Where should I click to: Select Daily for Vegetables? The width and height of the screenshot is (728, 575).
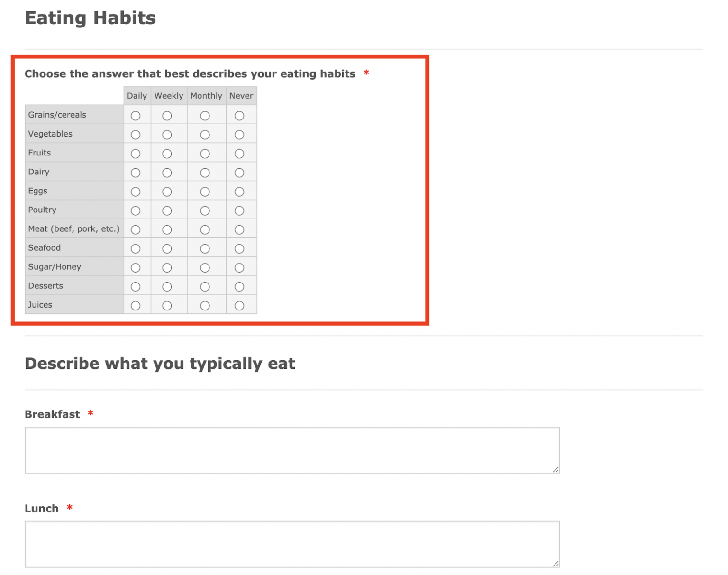coord(136,135)
